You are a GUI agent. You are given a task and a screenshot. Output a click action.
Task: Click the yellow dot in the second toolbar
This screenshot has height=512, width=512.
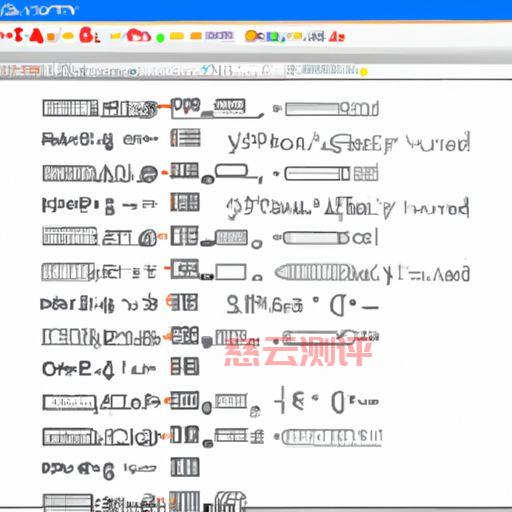pyautogui.click(x=363, y=72)
